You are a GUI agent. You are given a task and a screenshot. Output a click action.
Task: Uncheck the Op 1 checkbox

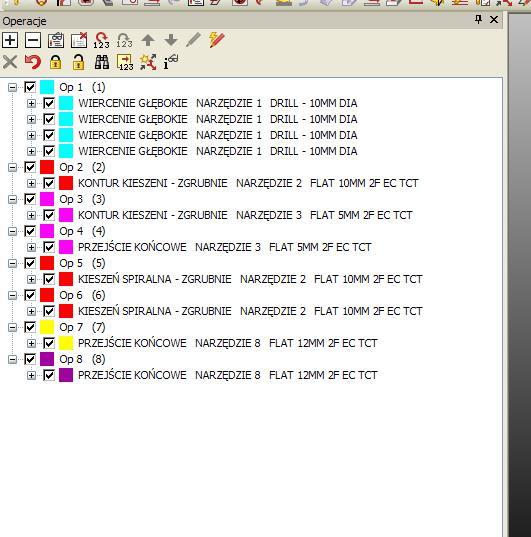coord(30,87)
